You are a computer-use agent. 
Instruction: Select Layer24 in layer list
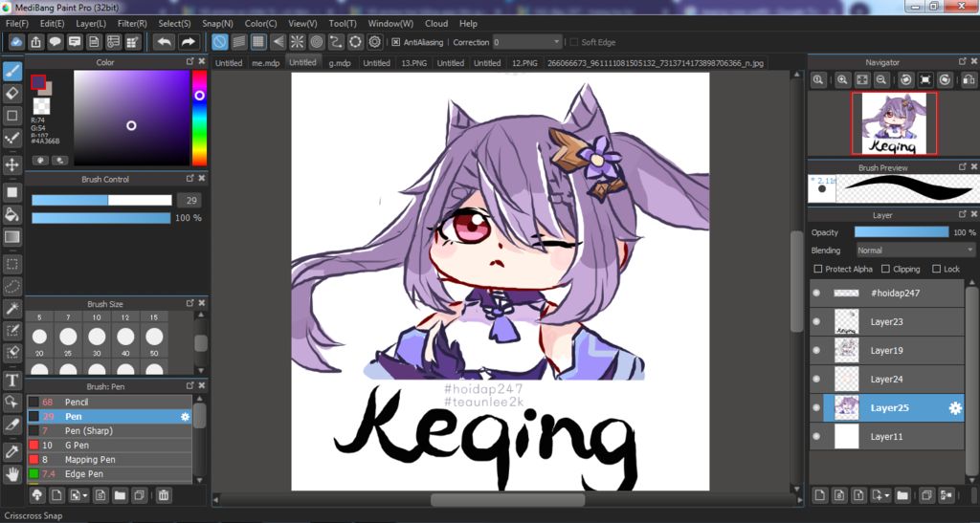click(x=887, y=379)
